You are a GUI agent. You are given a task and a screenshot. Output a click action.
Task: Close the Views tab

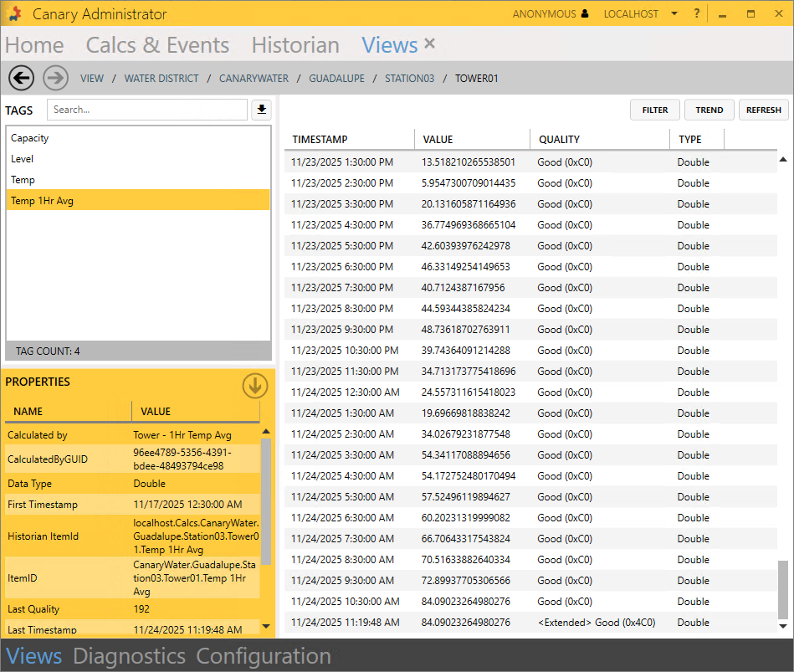(x=430, y=44)
